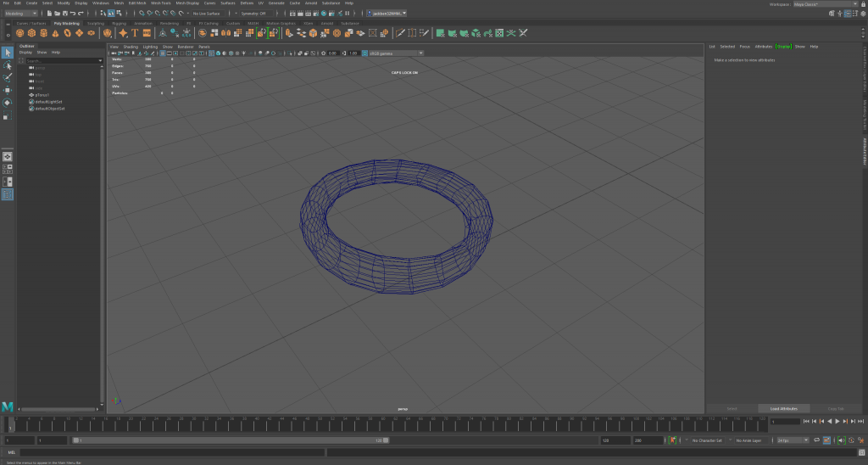The width and height of the screenshot is (868, 465).
Task: Switch to the Sculpting shelf tab
Action: pos(96,23)
